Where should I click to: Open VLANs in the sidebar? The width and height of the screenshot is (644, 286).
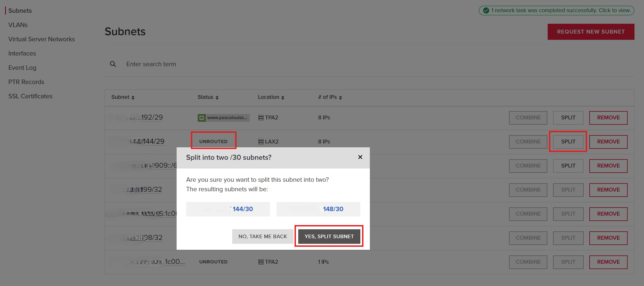18,25
